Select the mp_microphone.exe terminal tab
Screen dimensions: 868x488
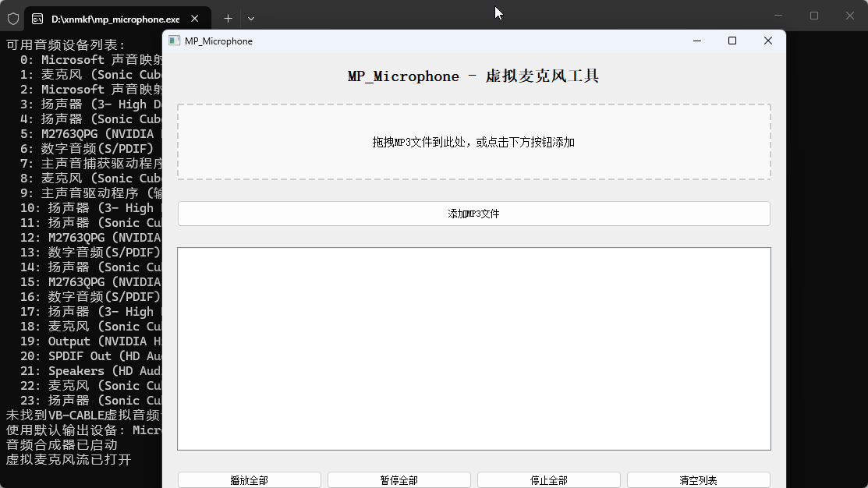109,19
